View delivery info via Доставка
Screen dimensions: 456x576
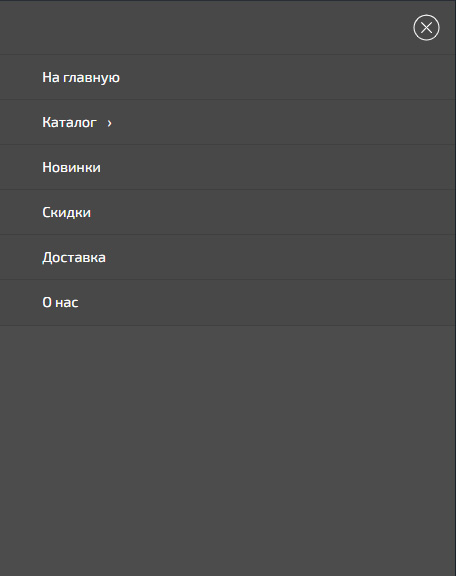point(74,258)
